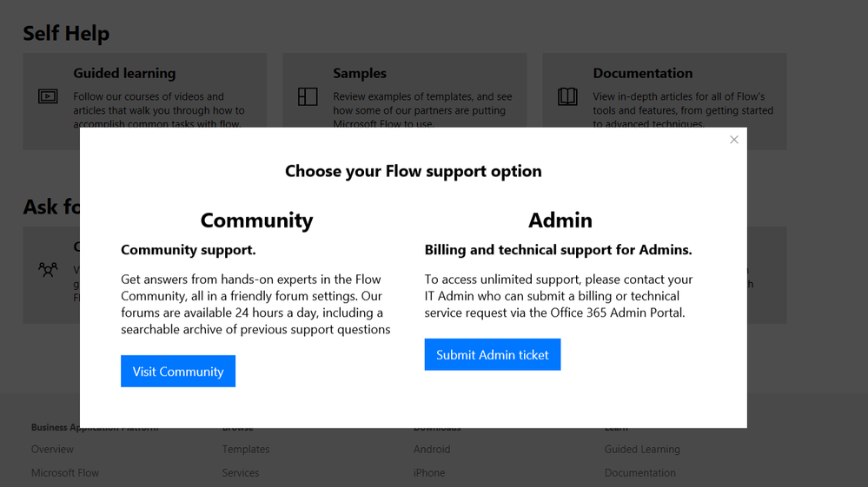Open the Android download link

pos(431,450)
